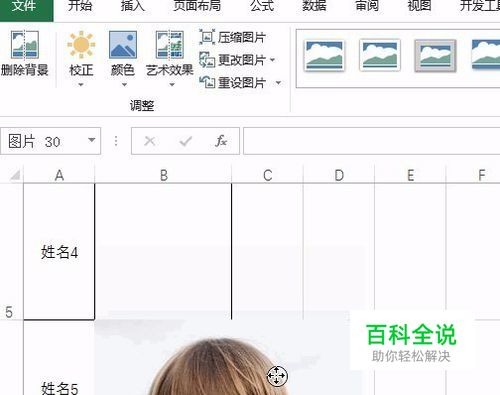500x395 pixels.
Task: Select column D header
Action: [x=339, y=175]
